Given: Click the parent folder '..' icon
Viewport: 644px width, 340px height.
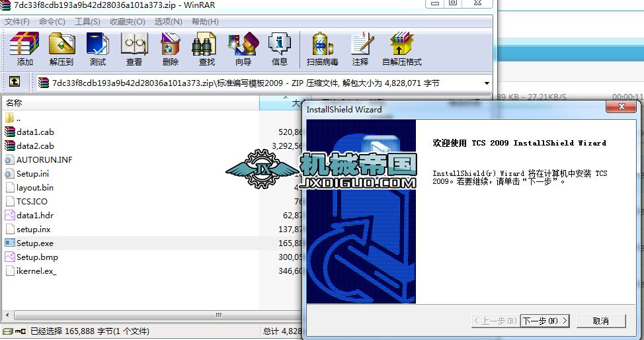Looking at the screenshot, I should (x=10, y=118).
